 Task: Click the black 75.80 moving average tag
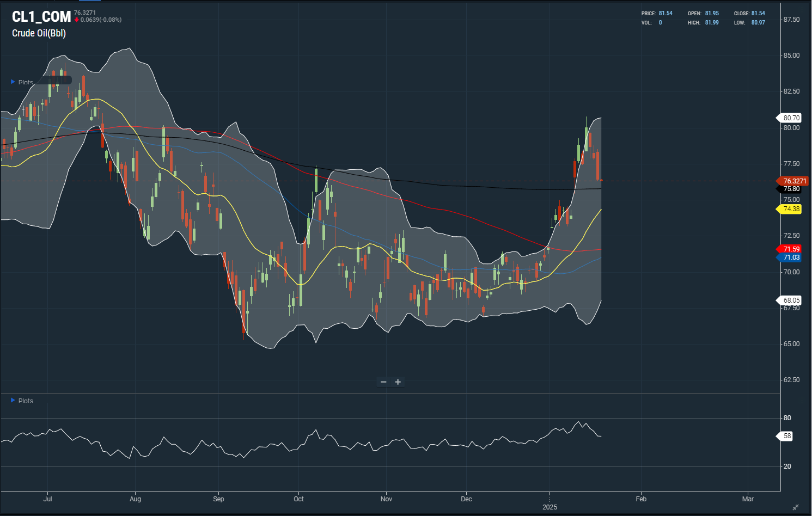pos(790,189)
